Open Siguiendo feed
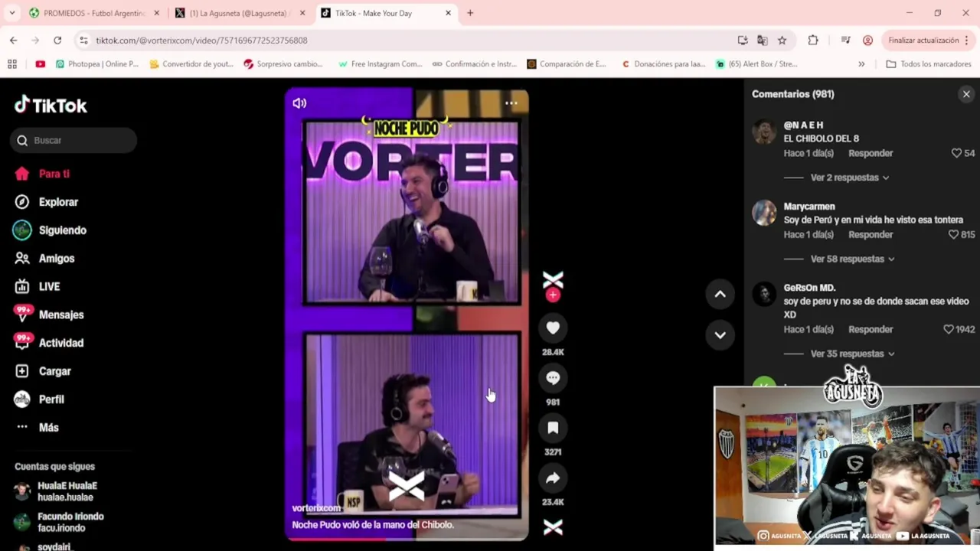This screenshot has width=980, height=551. tap(51, 230)
